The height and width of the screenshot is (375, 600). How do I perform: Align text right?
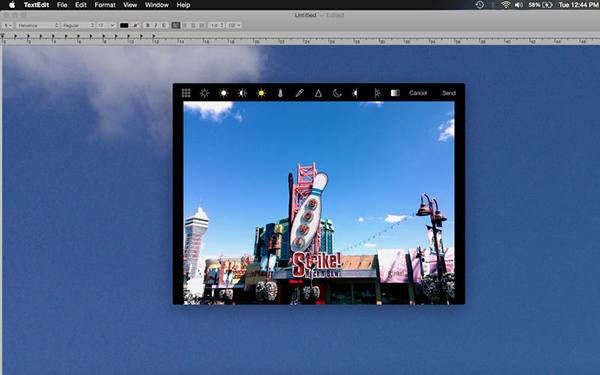(x=193, y=25)
